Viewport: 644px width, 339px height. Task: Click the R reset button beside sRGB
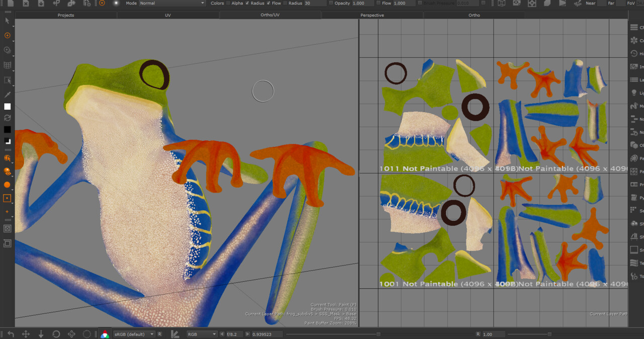click(x=159, y=334)
